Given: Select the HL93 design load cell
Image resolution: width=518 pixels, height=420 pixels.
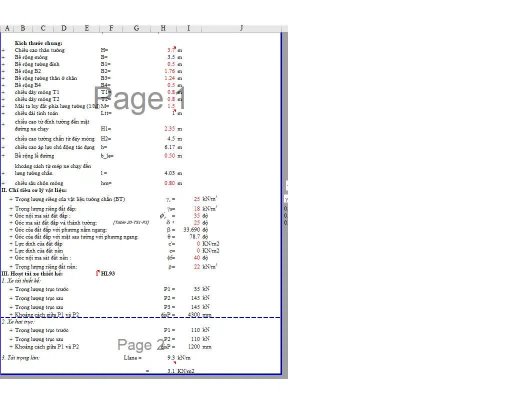Looking at the screenshot, I should click(x=108, y=274).
